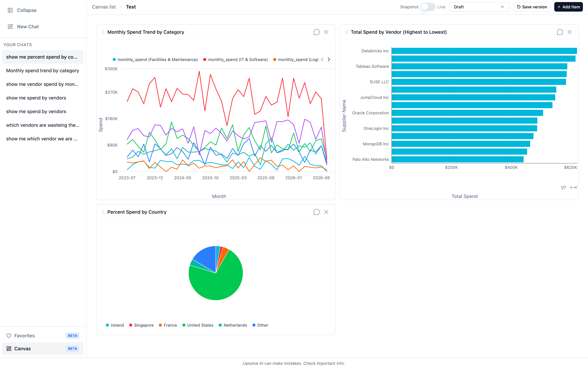Click the plus icon on Add Item
Image resolution: width=588 pixels, height=367 pixels.
(559, 7)
